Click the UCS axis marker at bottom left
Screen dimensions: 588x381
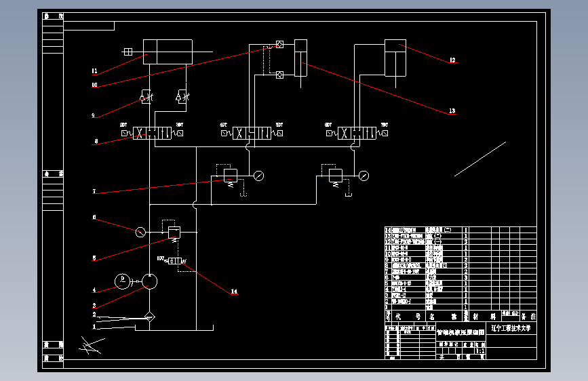coord(91,346)
